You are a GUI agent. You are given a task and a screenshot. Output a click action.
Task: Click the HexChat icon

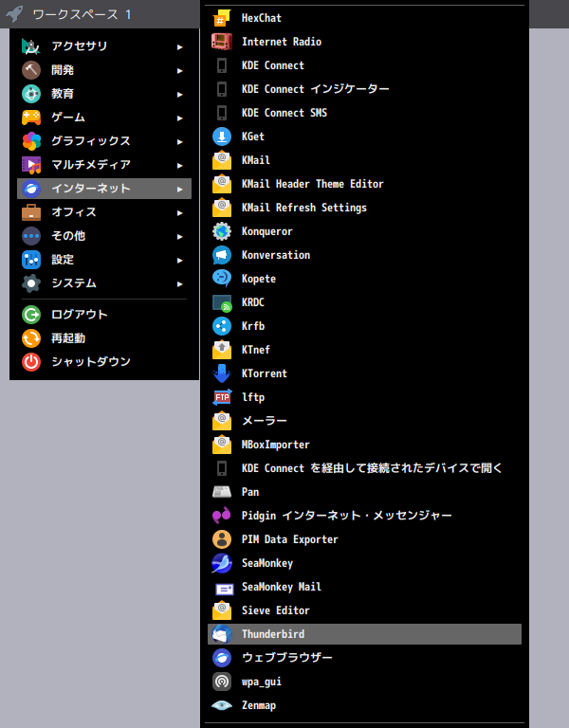222,18
